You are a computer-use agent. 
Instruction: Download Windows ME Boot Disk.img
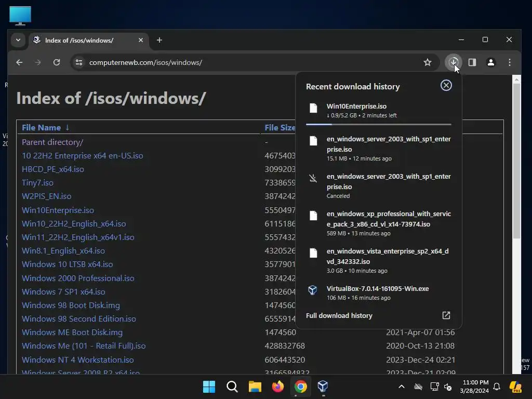pyautogui.click(x=72, y=332)
